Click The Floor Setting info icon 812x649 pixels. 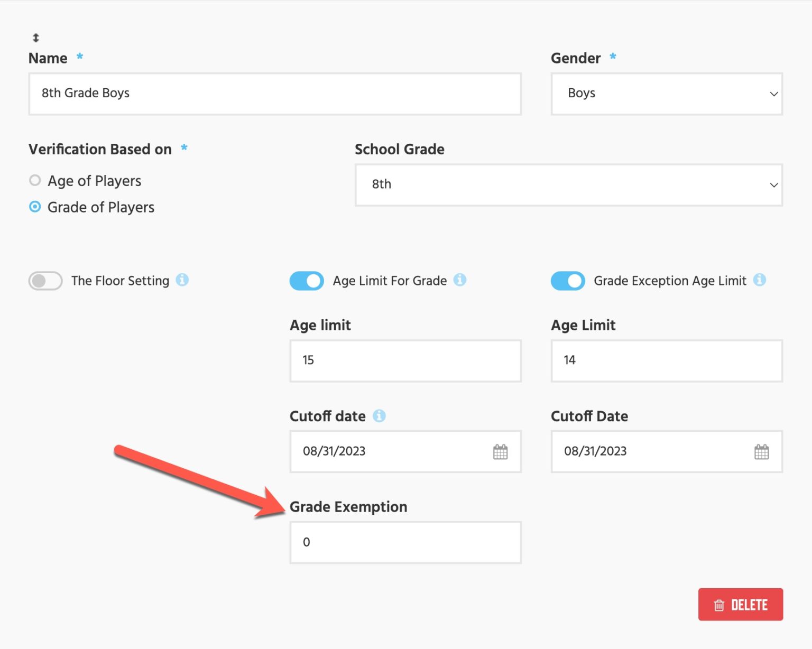click(182, 280)
